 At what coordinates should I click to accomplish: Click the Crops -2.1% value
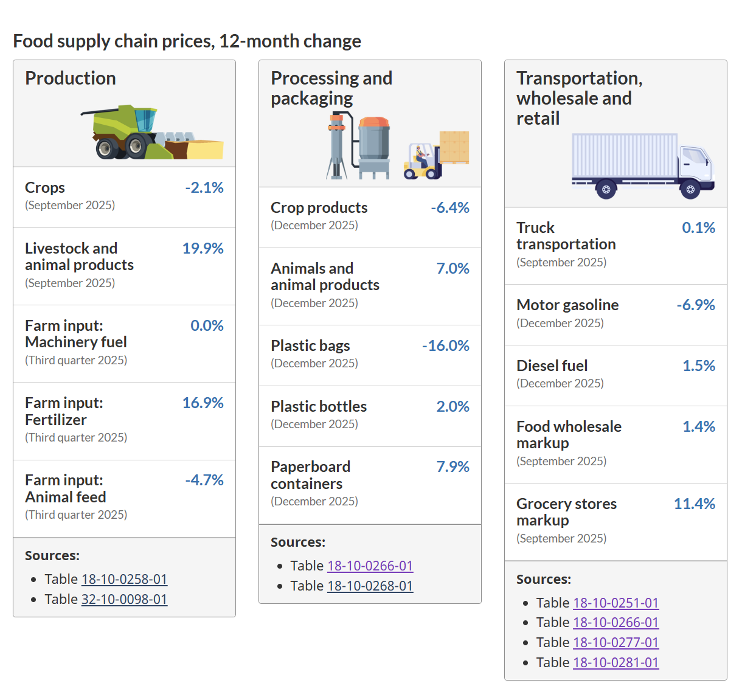pos(204,187)
